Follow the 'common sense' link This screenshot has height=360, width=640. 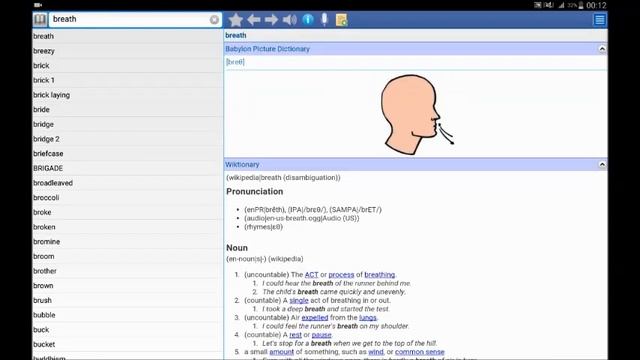pyautogui.click(x=420, y=352)
